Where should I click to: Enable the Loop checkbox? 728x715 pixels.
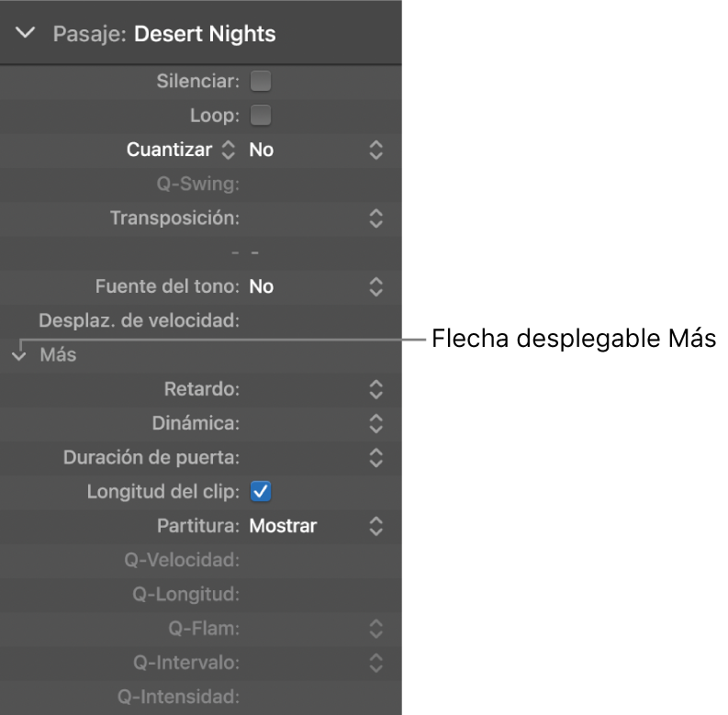pos(261,116)
